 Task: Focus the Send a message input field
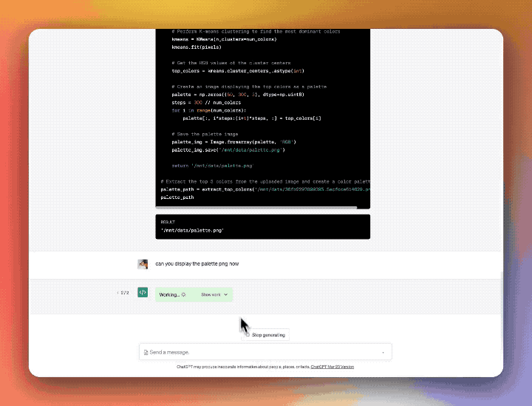[265, 352]
